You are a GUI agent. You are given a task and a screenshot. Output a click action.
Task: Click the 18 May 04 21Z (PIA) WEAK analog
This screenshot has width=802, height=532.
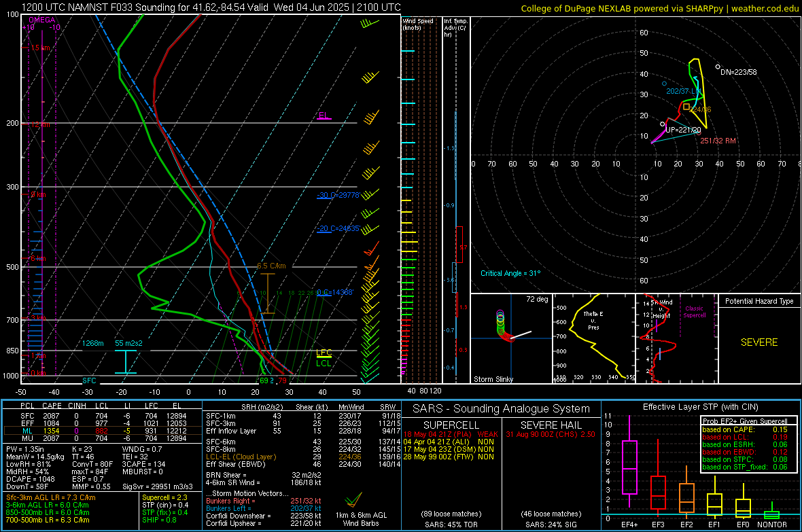451,434
